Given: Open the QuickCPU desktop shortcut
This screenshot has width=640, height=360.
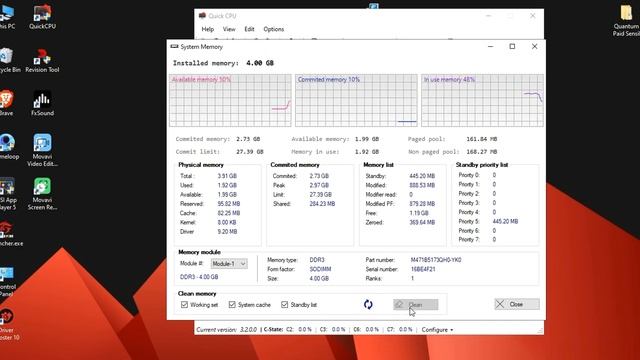Looking at the screenshot, I should [x=42, y=17].
